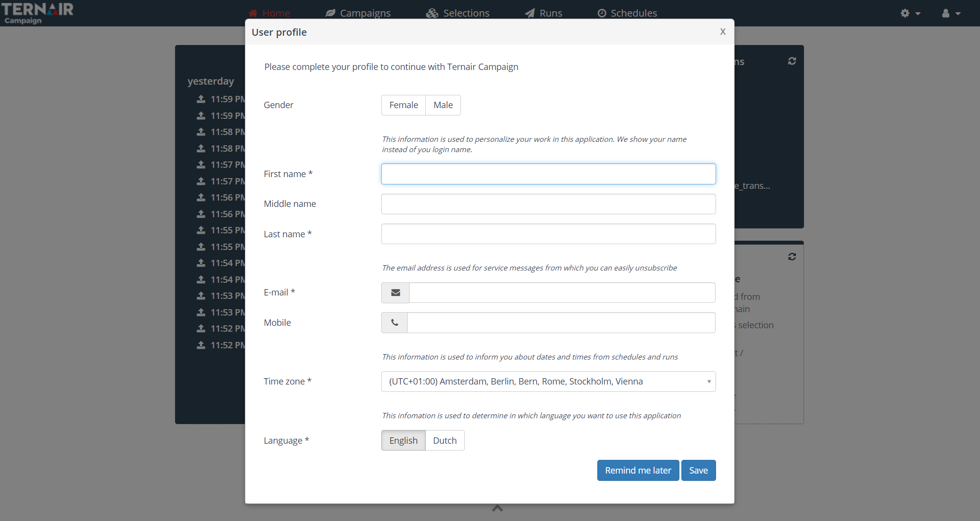Select Female gender option
This screenshot has width=980, height=521.
[403, 105]
